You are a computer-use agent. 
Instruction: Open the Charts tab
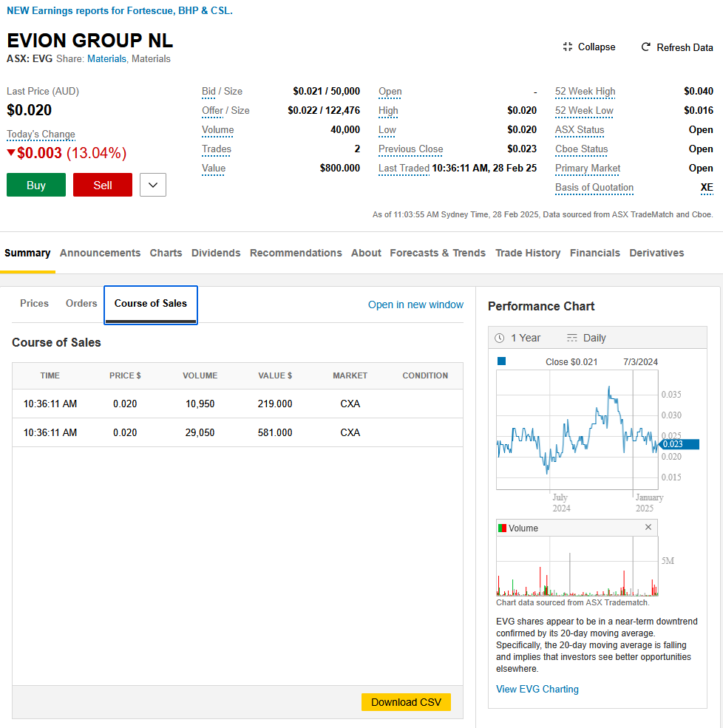pyautogui.click(x=166, y=253)
